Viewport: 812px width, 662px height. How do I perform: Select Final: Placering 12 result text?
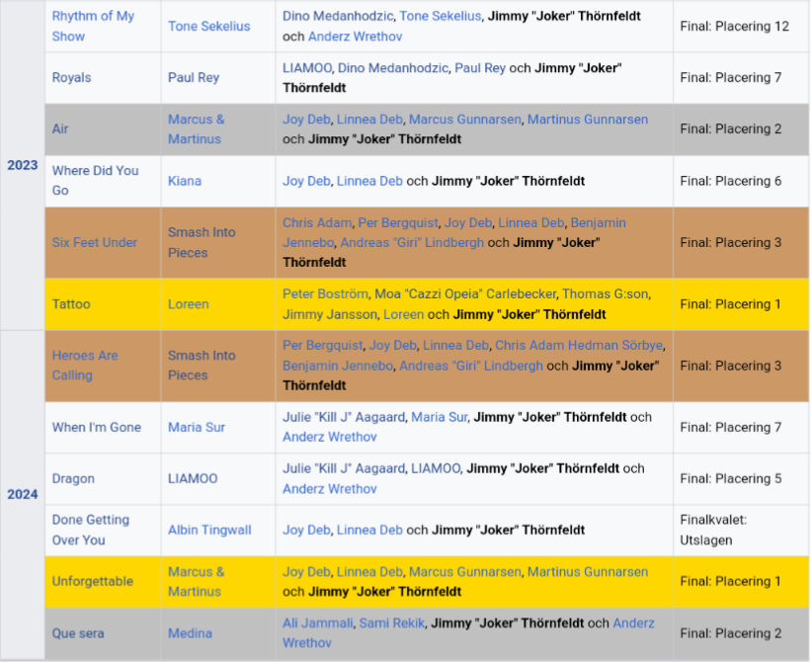(x=734, y=26)
